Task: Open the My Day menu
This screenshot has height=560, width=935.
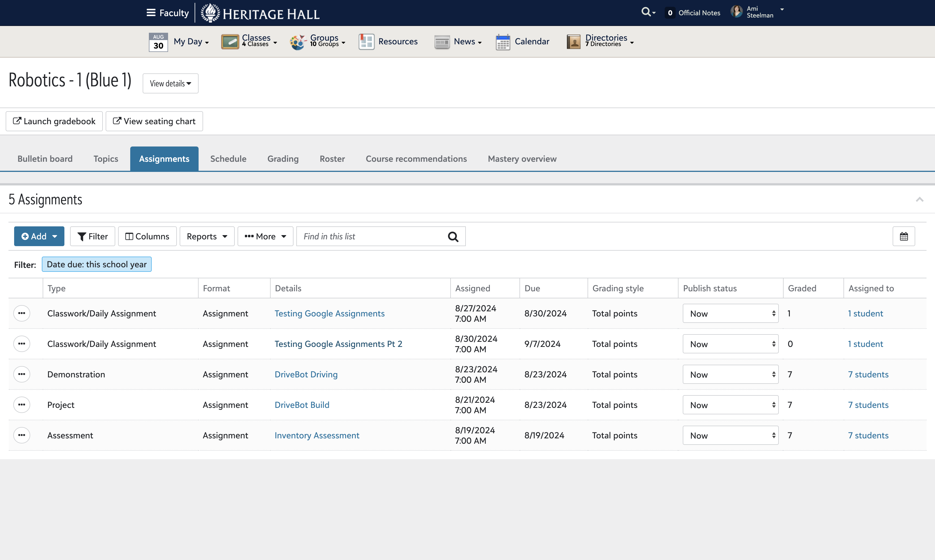Action: (191, 41)
